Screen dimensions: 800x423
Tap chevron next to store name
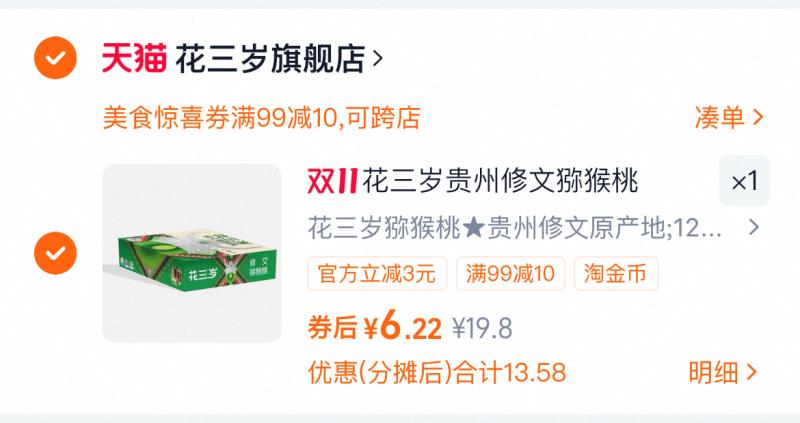[x=378, y=59]
